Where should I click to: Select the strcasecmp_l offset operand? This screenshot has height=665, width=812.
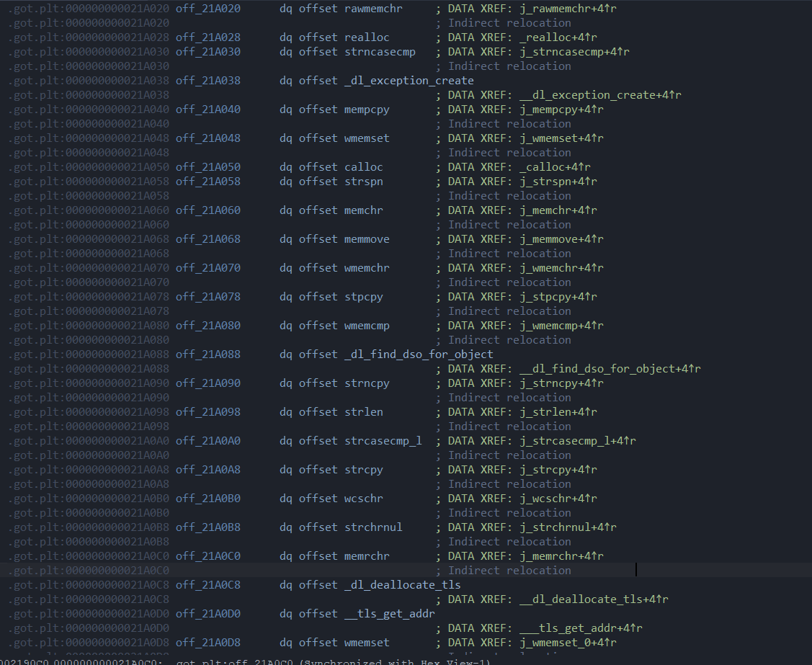(383, 440)
